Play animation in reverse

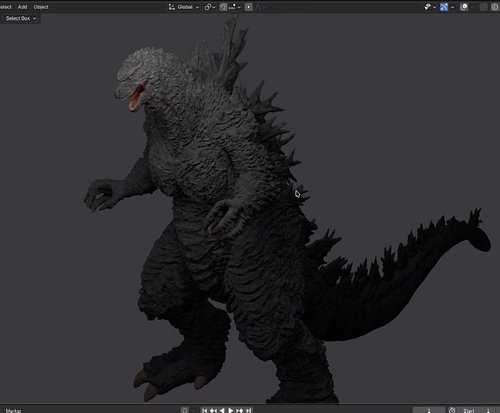222,410
